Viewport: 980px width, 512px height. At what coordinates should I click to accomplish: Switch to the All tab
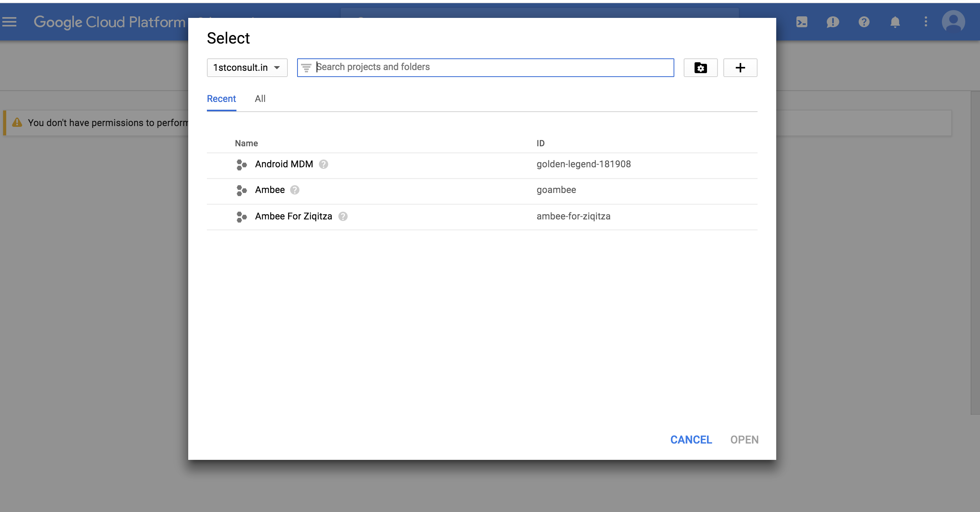pyautogui.click(x=260, y=99)
